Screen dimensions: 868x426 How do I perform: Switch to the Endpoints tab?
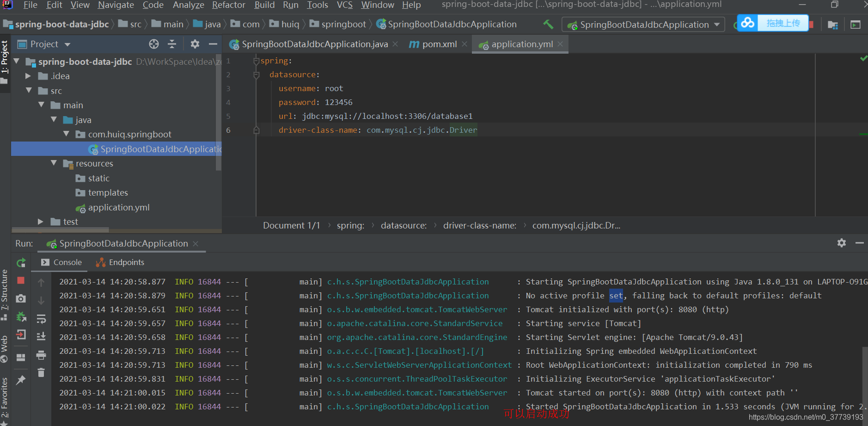click(x=120, y=262)
